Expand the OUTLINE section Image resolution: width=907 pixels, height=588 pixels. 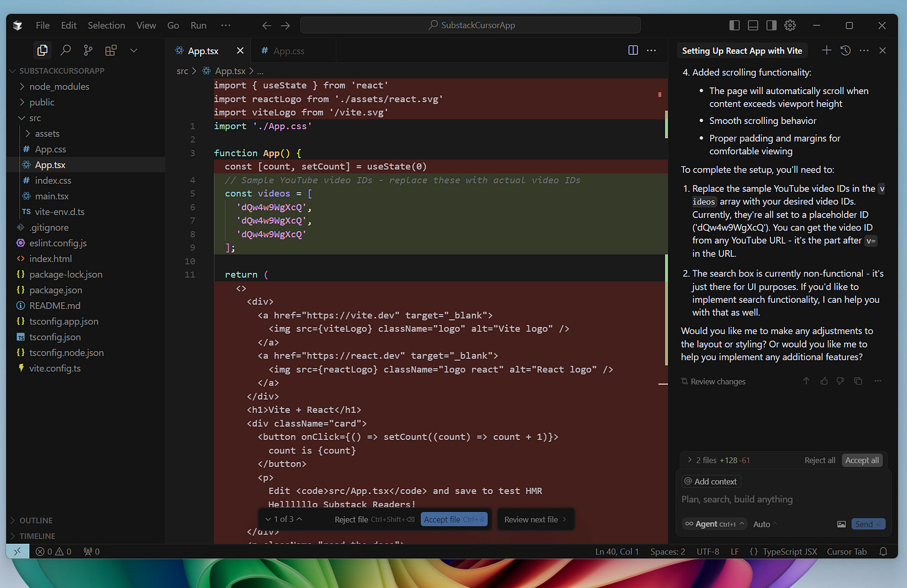coord(36,521)
